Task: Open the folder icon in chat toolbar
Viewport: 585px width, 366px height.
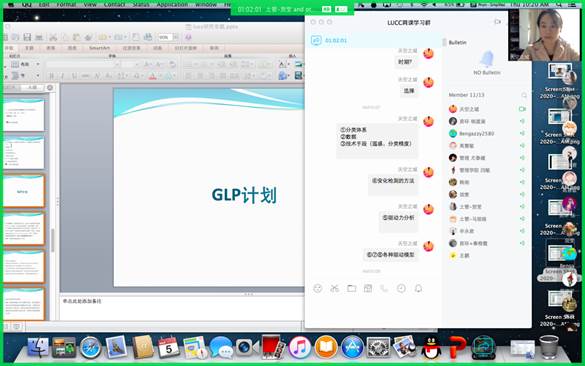Action: 351,288
